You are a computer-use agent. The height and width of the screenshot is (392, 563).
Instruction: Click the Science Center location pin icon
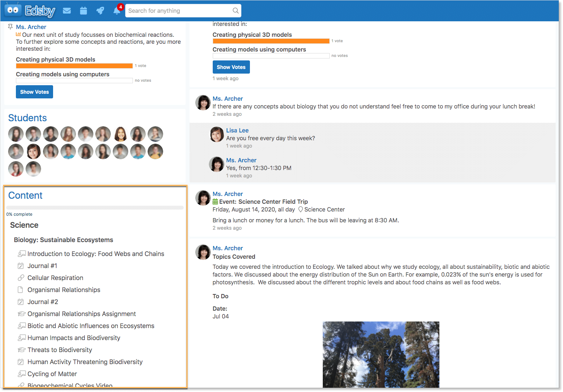click(x=300, y=210)
